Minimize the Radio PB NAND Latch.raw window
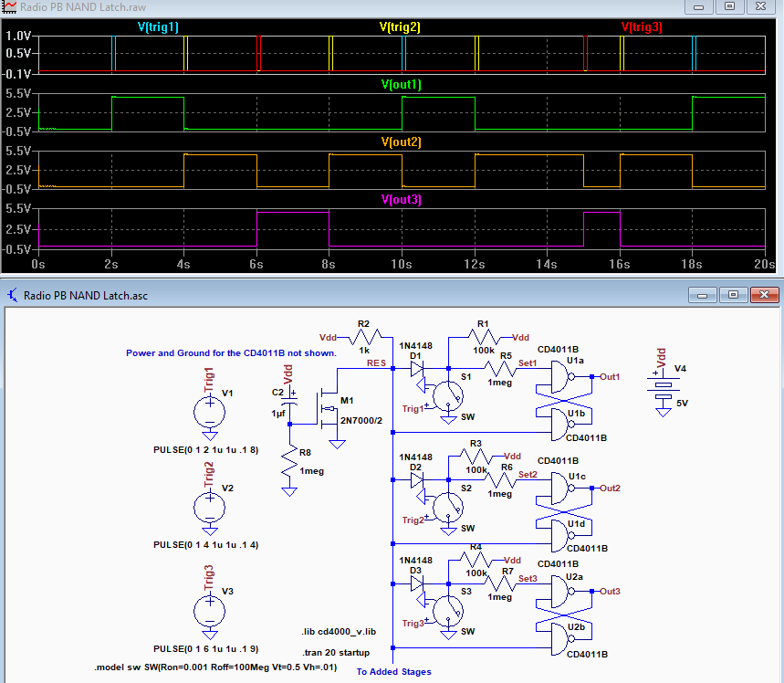 click(699, 6)
